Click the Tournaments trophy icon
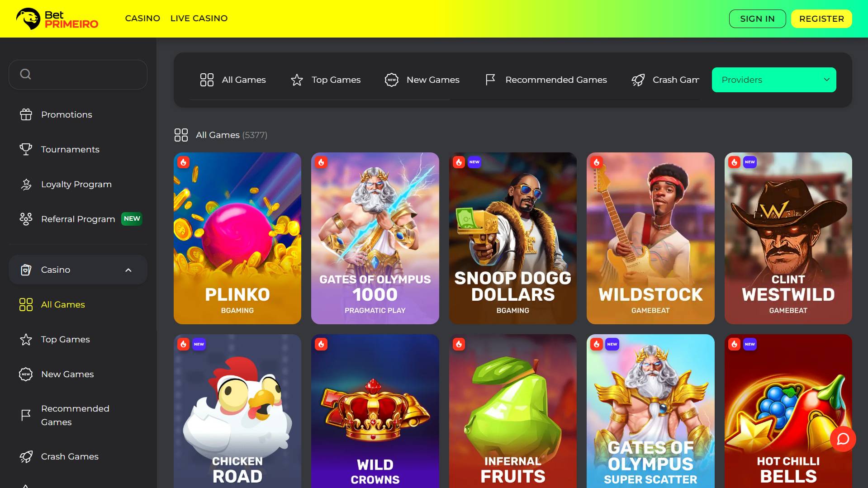The height and width of the screenshot is (488, 868). [x=26, y=149]
